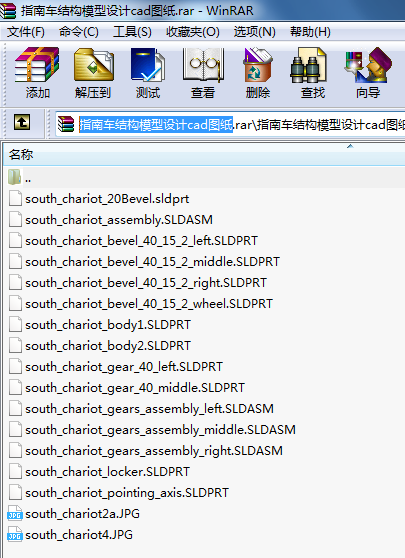This screenshot has height=558, width=405.
Task: Open the 向导 (Wizard) toolbar icon
Action: [368, 65]
